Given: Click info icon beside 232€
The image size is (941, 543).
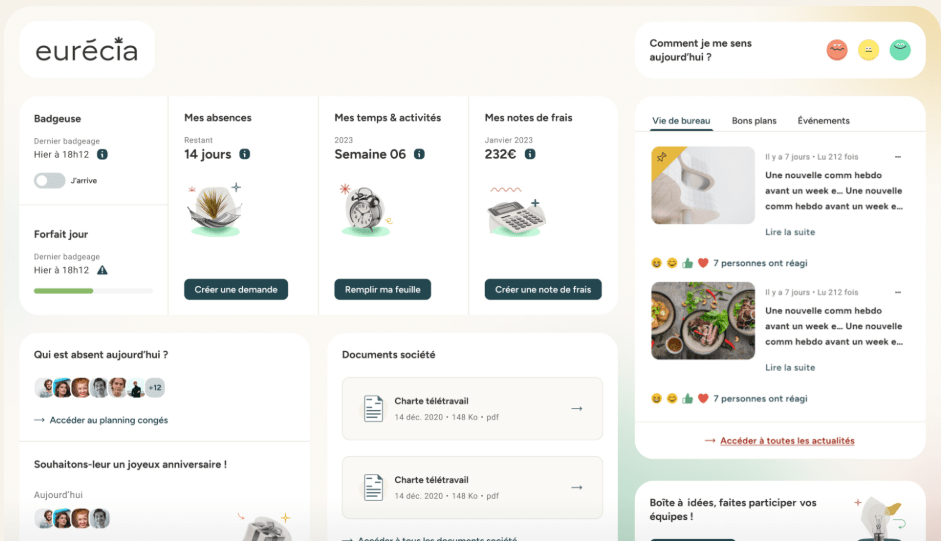Looking at the screenshot, I should pos(530,154).
